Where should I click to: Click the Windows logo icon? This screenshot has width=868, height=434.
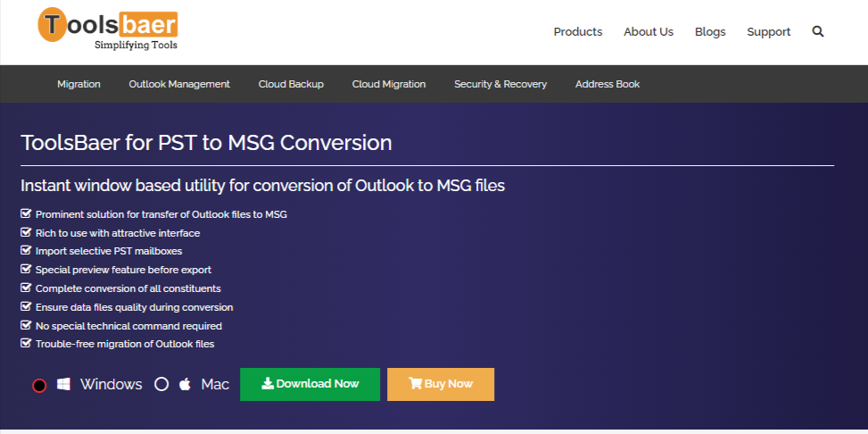tap(63, 384)
